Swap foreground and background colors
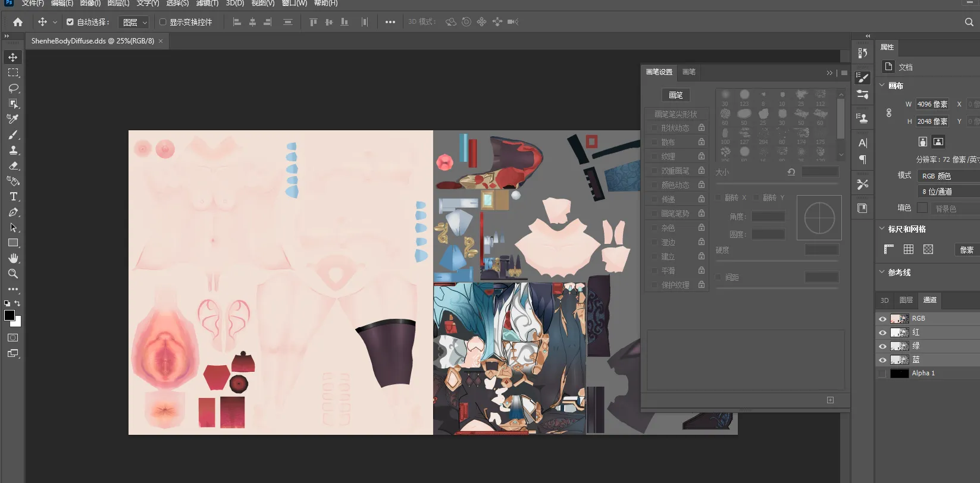This screenshot has height=483, width=980. tap(17, 303)
